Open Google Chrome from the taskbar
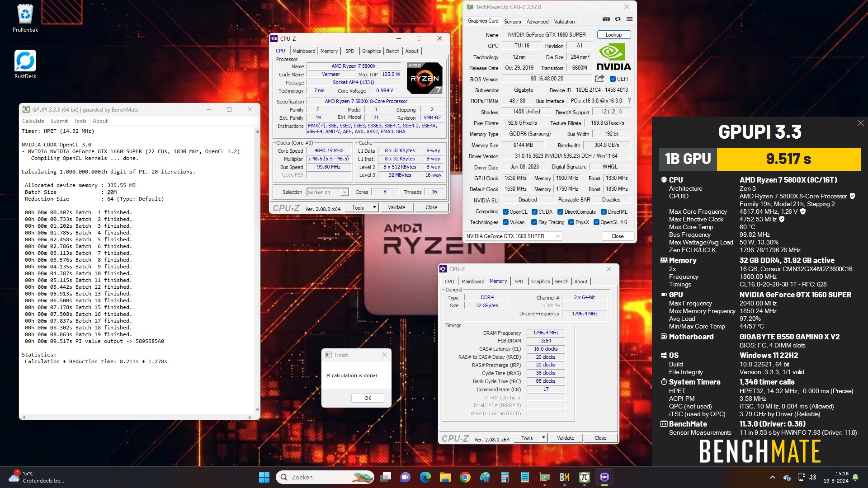 click(x=465, y=477)
